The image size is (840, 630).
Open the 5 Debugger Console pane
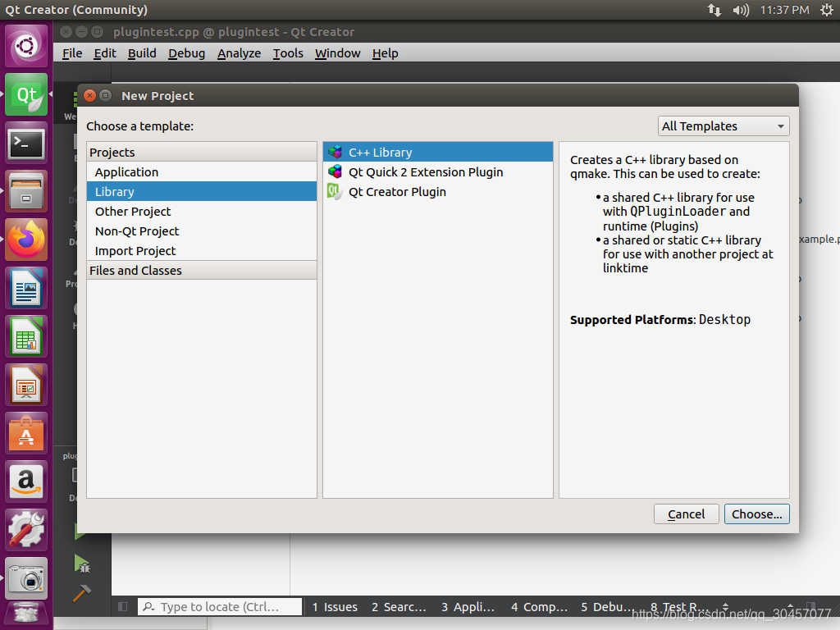606,606
